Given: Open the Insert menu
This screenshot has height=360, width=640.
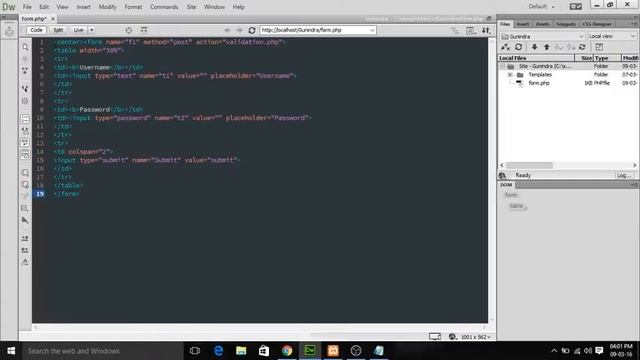Looking at the screenshot, I should click(84, 7).
